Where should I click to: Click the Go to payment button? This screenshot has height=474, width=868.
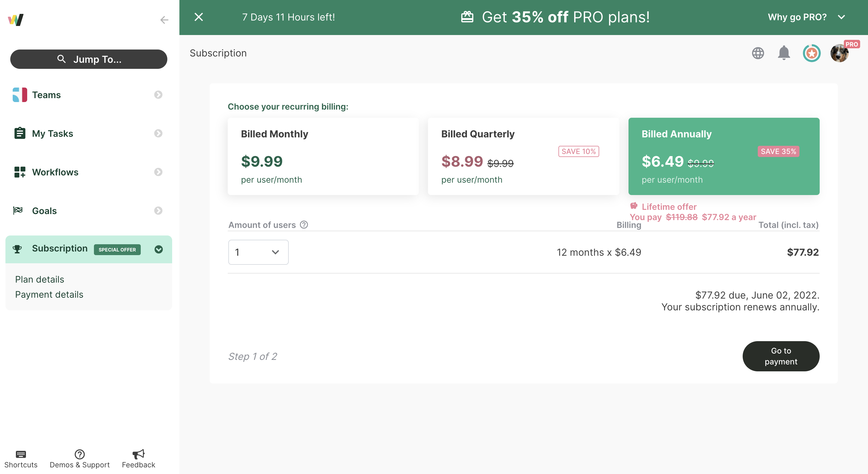(x=781, y=356)
